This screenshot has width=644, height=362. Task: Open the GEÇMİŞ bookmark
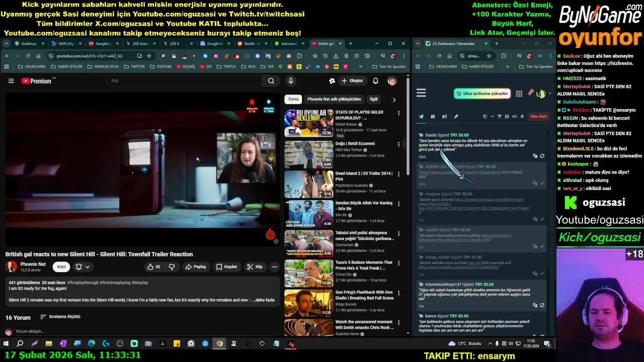[185, 66]
